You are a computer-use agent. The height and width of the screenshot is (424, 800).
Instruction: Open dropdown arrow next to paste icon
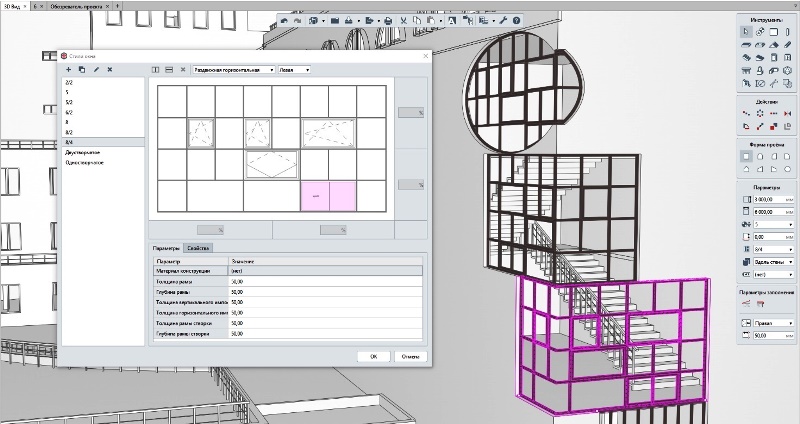point(441,21)
